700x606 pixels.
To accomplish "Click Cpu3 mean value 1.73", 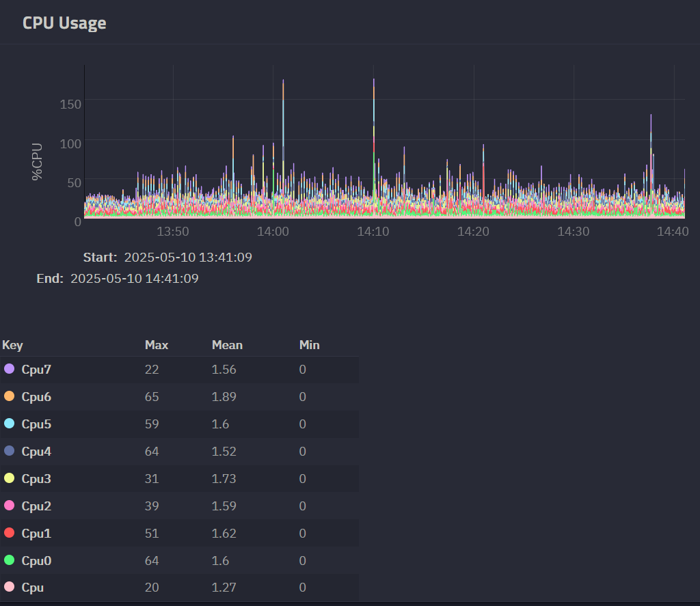I will [x=224, y=479].
